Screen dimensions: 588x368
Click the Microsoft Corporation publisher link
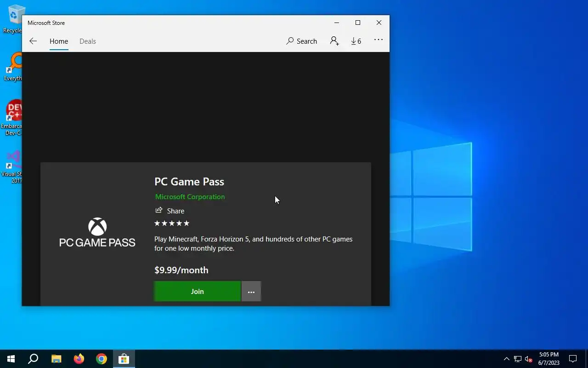click(190, 196)
